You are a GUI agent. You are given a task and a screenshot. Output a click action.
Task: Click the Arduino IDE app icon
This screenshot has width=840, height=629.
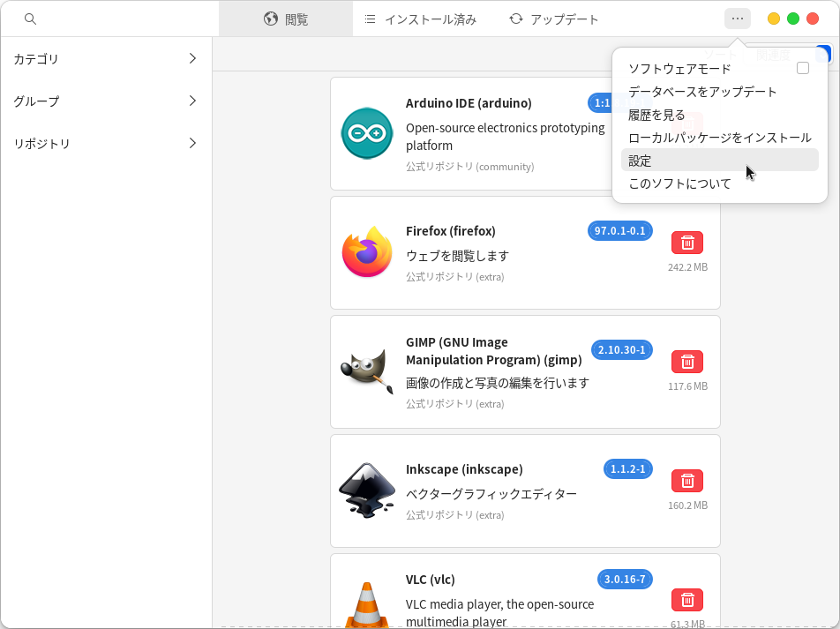[x=367, y=133]
